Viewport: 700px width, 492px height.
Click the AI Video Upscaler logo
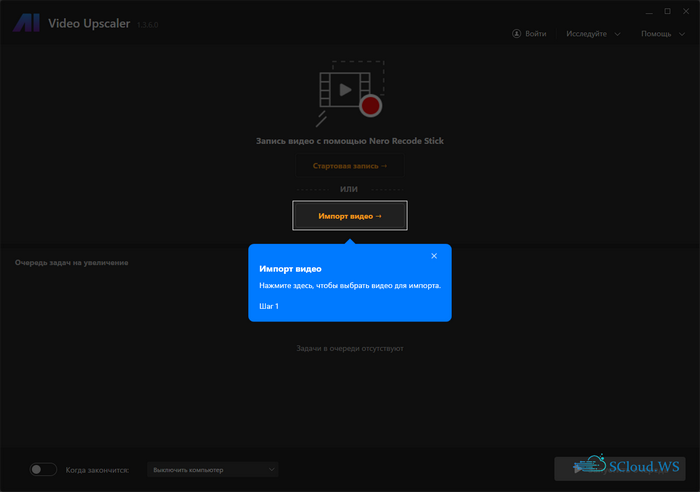click(x=27, y=23)
